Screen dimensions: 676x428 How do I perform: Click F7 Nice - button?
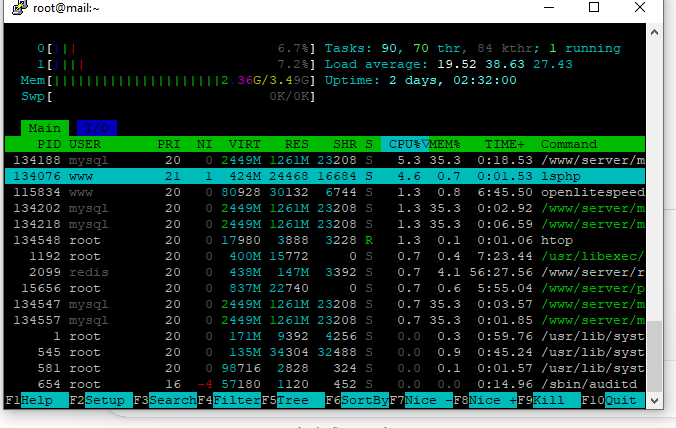click(421, 400)
